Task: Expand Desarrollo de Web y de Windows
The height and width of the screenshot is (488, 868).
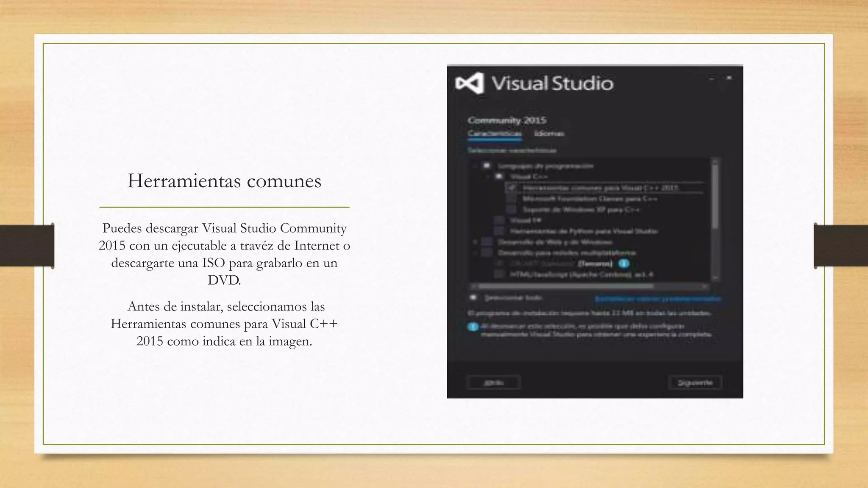Action: pyautogui.click(x=476, y=242)
